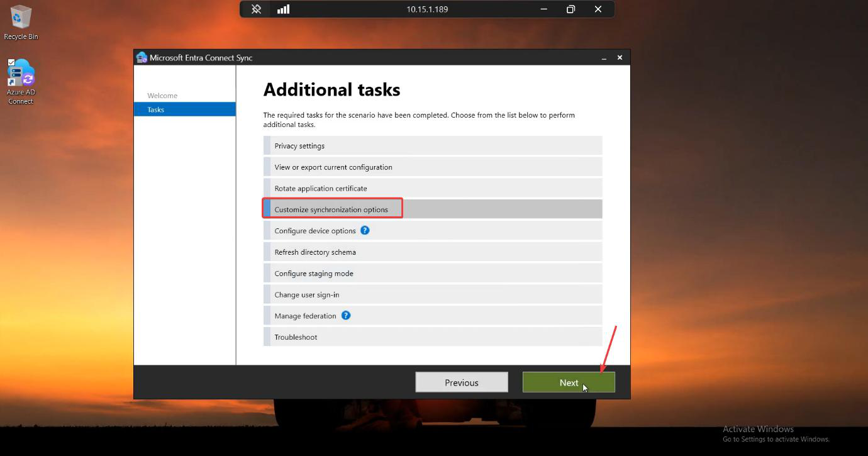Click the Previous button

462,382
